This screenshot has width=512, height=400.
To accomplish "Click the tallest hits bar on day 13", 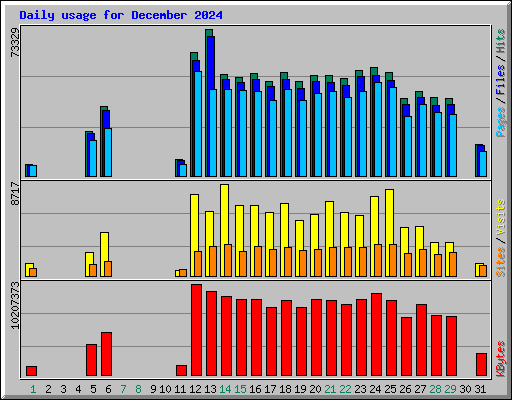I will click(x=208, y=103).
